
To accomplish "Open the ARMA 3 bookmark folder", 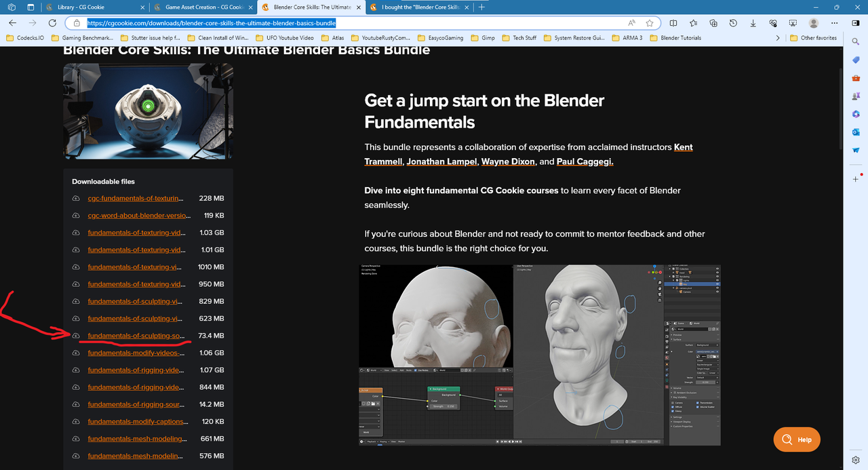I will pyautogui.click(x=627, y=38).
